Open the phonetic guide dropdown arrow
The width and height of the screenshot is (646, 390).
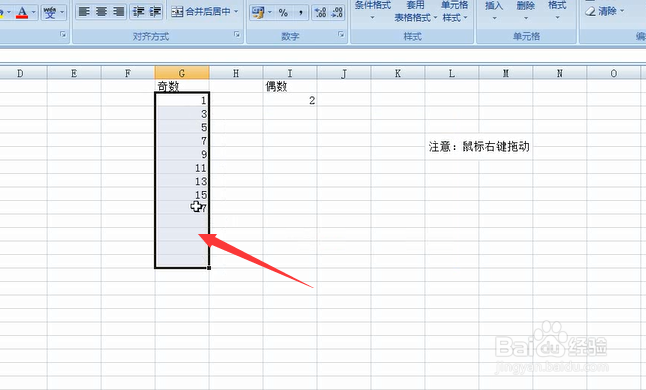[x=62, y=12]
